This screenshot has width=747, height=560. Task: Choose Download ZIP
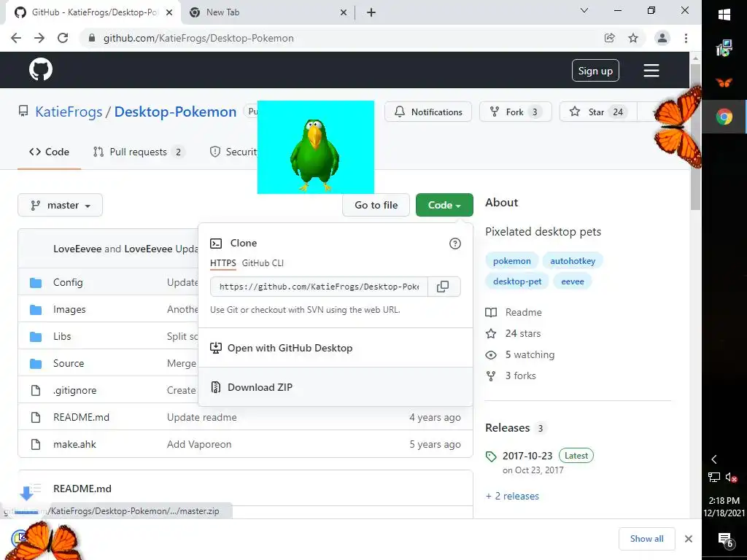(x=336, y=387)
